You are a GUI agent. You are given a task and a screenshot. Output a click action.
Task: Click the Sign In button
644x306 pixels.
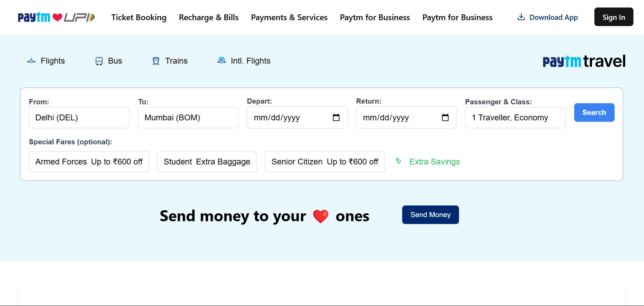coord(614,17)
